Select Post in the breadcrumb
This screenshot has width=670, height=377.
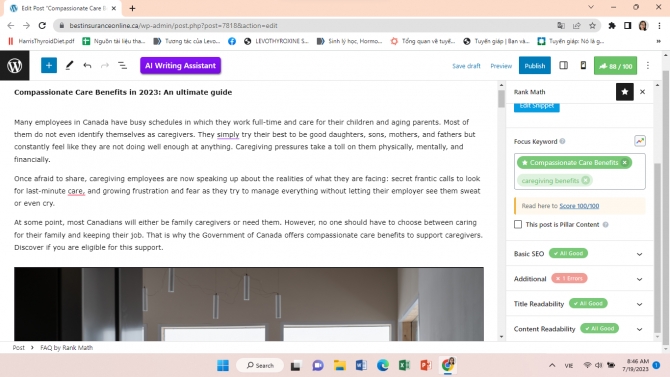coord(18,348)
